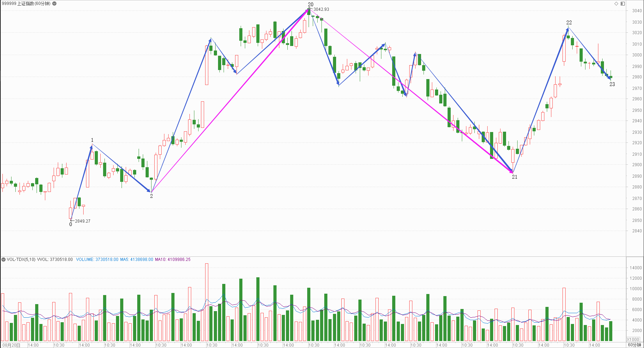Click the X1000 volume scale box
This screenshot has height=348, width=644.
[x=633, y=339]
